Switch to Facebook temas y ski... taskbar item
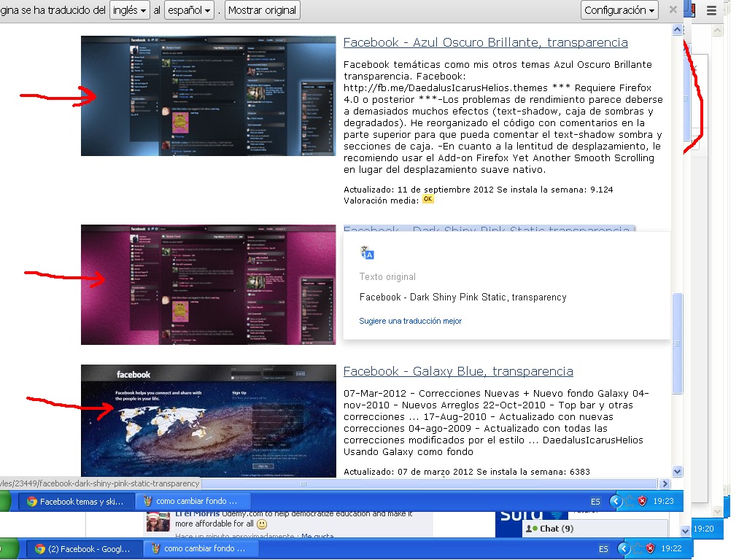747x560 pixels. 76,502
